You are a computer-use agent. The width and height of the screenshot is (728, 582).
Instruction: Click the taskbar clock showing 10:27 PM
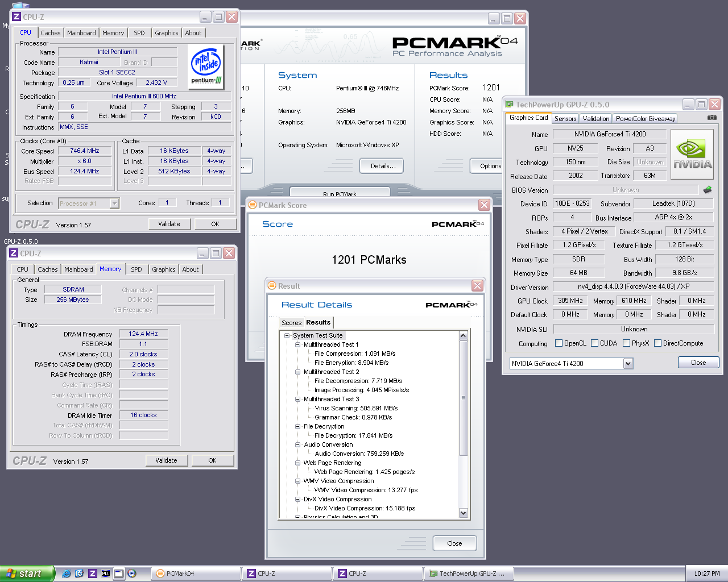pos(706,573)
